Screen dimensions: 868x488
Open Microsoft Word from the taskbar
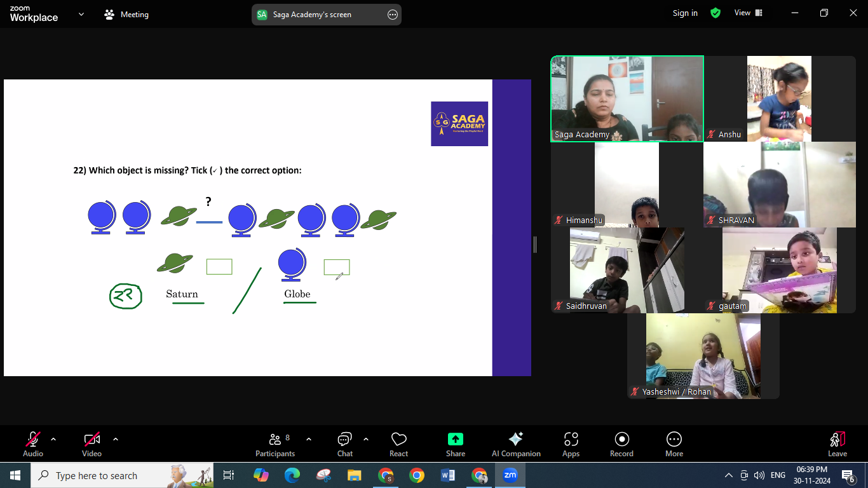pyautogui.click(x=448, y=475)
